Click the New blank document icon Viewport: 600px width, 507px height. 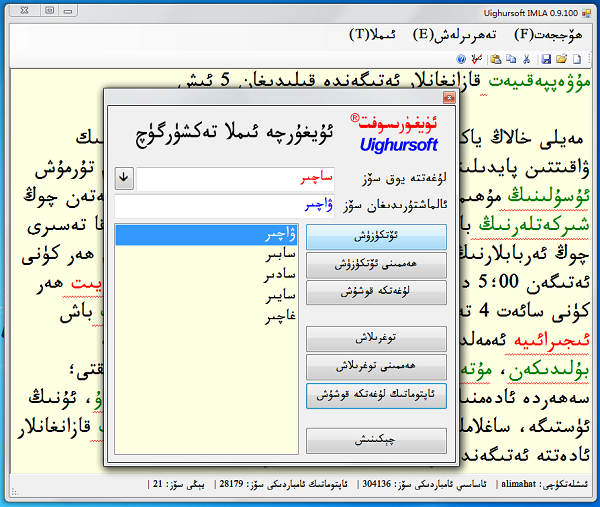pos(577,59)
